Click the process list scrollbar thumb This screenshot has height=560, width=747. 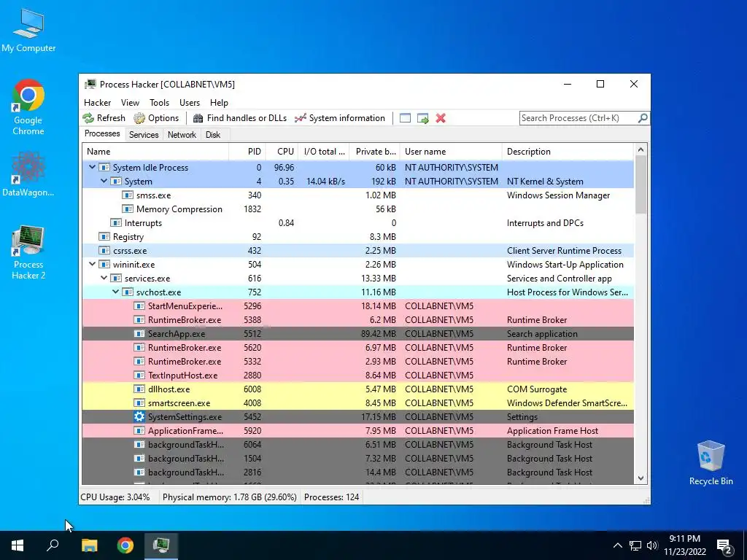[x=640, y=184]
